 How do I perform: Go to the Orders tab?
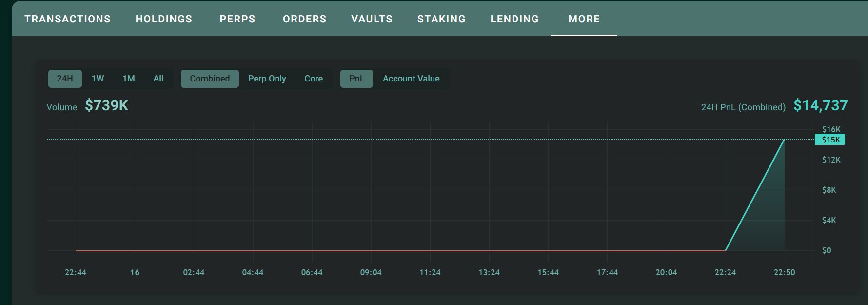click(305, 19)
